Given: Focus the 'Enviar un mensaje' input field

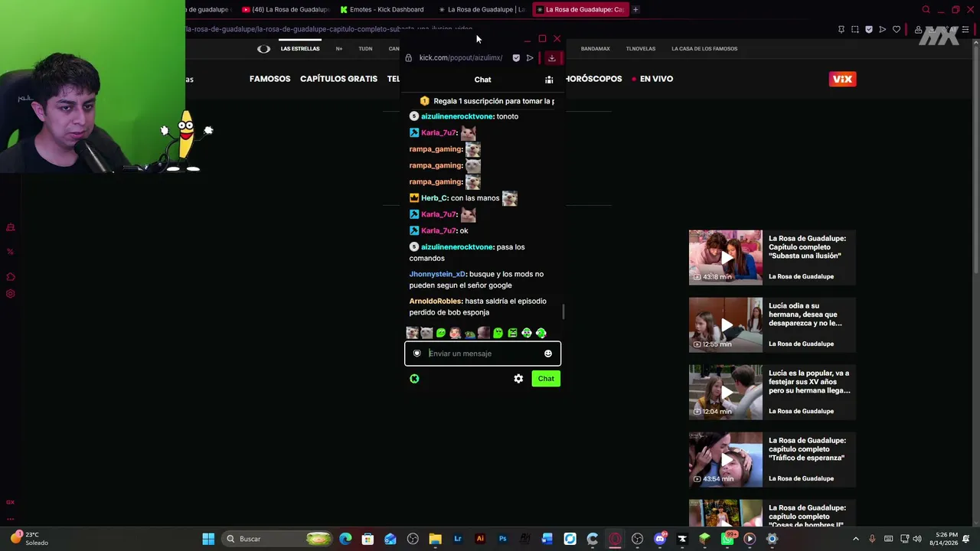Looking at the screenshot, I should tap(483, 354).
